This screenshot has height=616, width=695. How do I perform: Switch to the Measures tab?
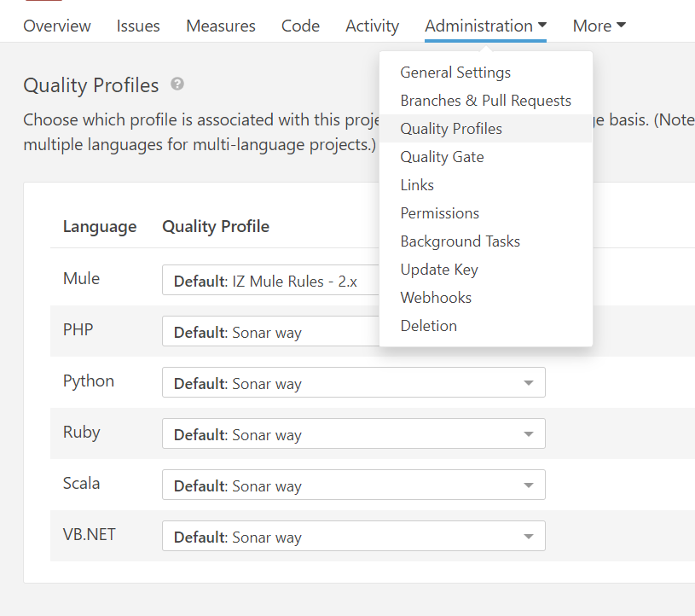tap(220, 26)
